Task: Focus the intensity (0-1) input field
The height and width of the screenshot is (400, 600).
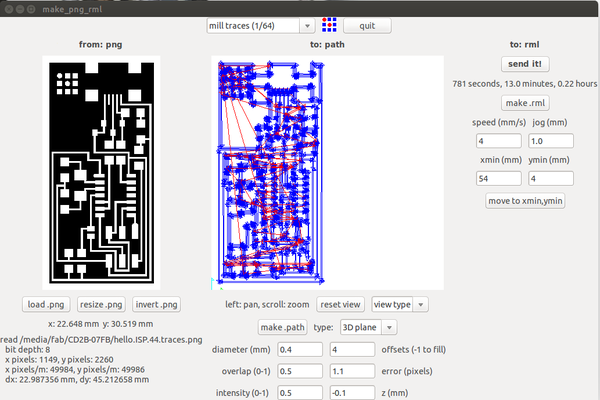Action: 300,393
